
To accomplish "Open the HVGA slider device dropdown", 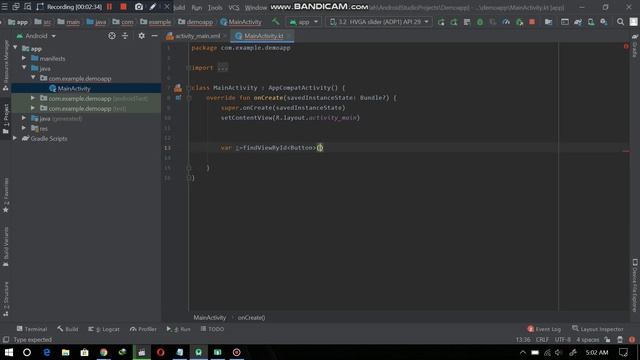I will point(379,22).
